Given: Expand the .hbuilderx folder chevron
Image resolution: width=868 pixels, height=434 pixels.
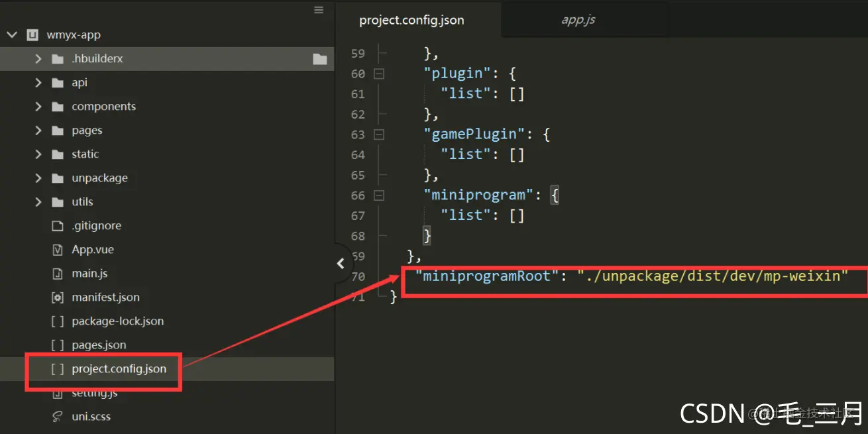Looking at the screenshot, I should click(38, 59).
